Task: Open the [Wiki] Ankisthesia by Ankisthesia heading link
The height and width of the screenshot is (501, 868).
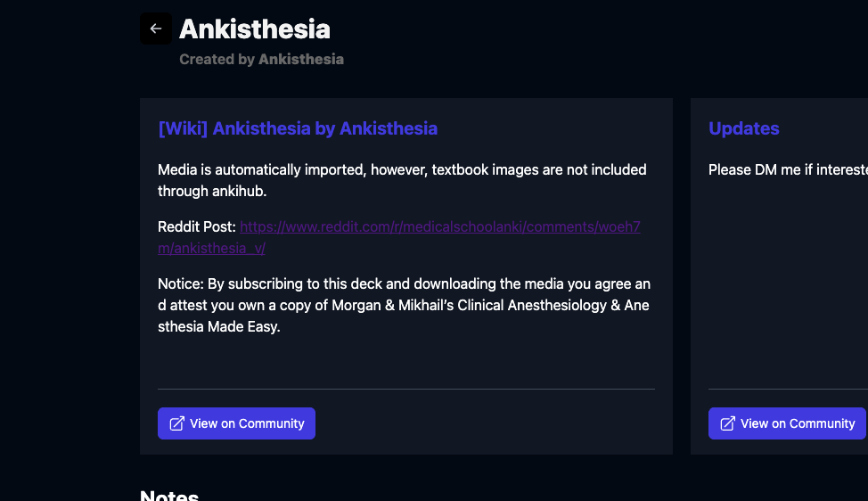Action: pos(298,128)
